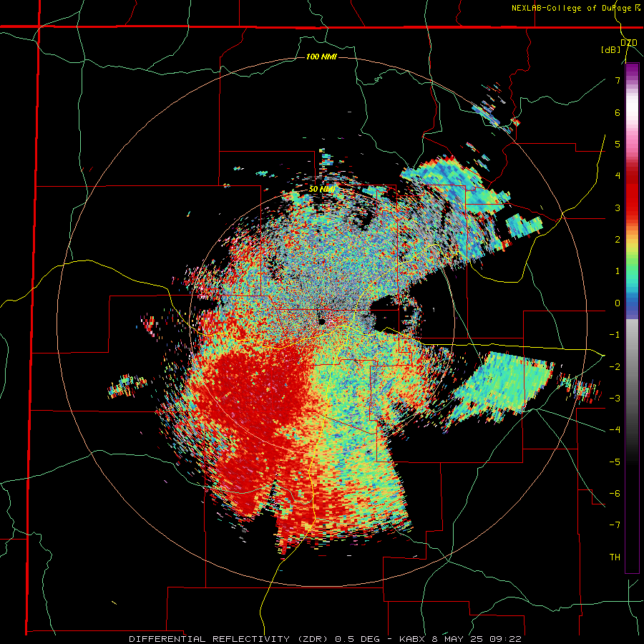Click the 3 value on color scale
Image resolution: width=644 pixels, height=644 pixels.
618,208
